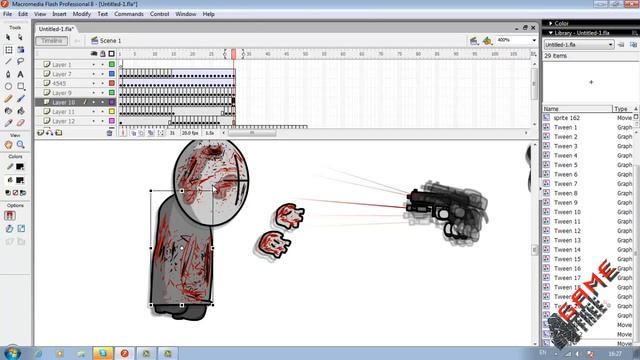
Task: Lock layer 4545 via its lock dot
Action: point(102,83)
